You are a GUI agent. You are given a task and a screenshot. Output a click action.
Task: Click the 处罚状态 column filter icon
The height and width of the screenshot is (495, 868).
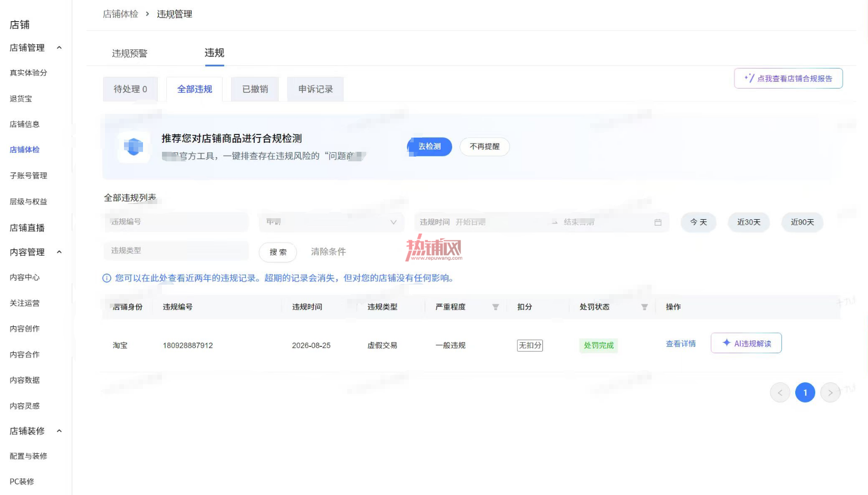pos(644,307)
